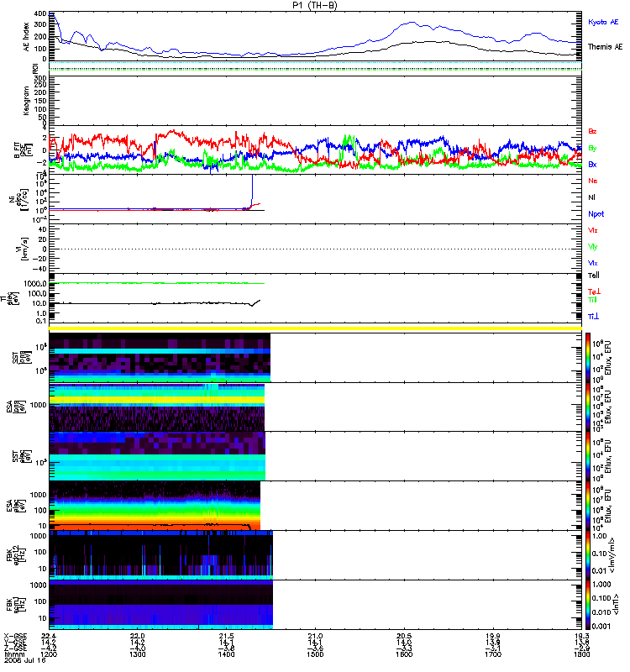Click the blue "Bx" legend label
Screen dimensions: 630x672
click(x=592, y=164)
